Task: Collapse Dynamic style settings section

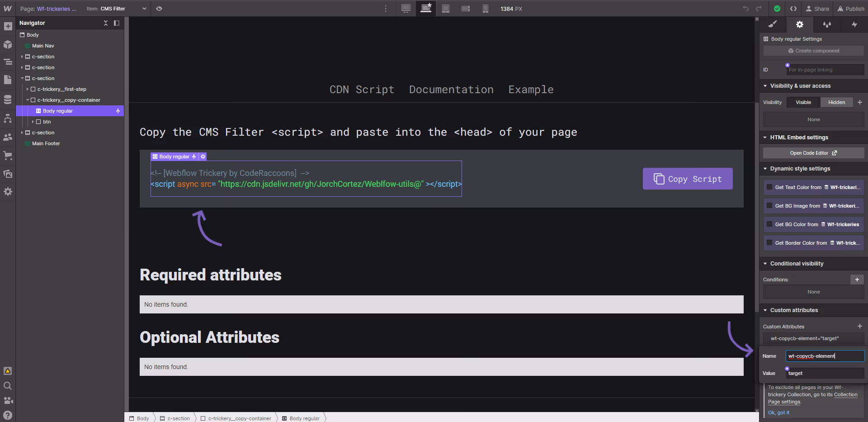Action: click(765, 169)
